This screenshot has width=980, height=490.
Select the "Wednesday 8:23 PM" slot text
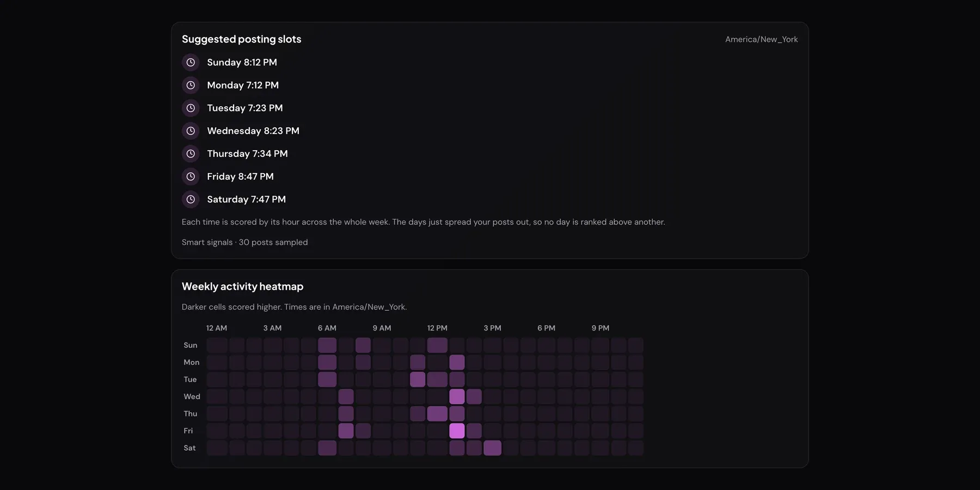pyautogui.click(x=253, y=131)
